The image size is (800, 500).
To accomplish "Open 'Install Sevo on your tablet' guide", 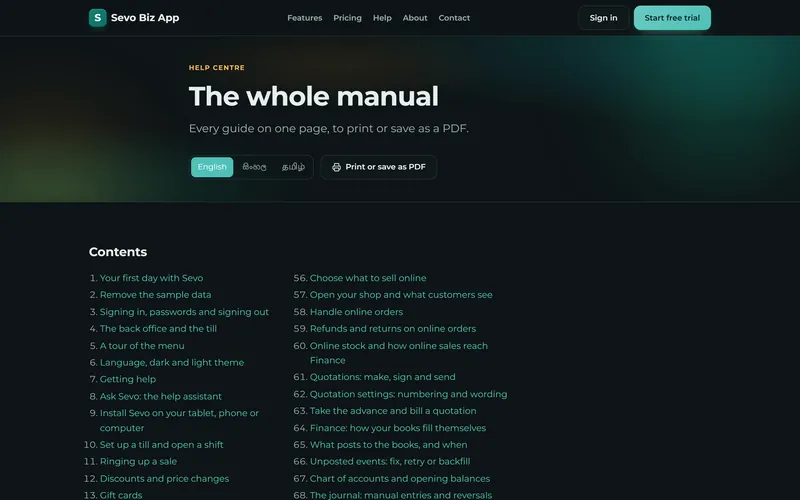I will coord(179,420).
